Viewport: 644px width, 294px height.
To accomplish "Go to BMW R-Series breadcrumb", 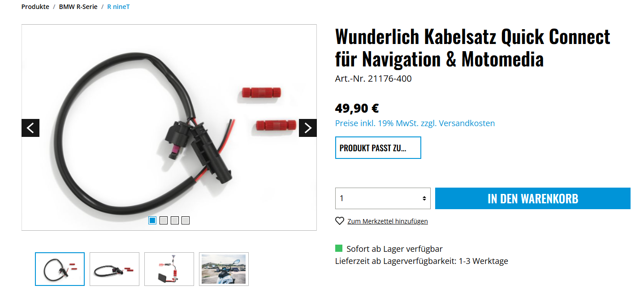I will point(78,7).
